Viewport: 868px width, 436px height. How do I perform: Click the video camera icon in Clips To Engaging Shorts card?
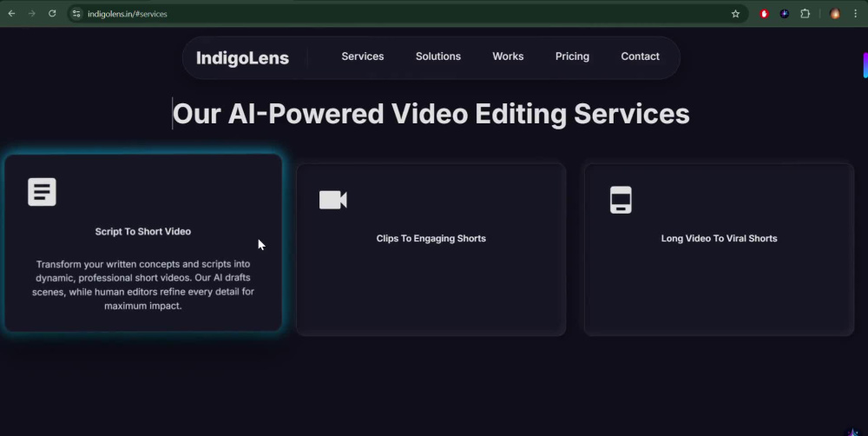point(333,200)
